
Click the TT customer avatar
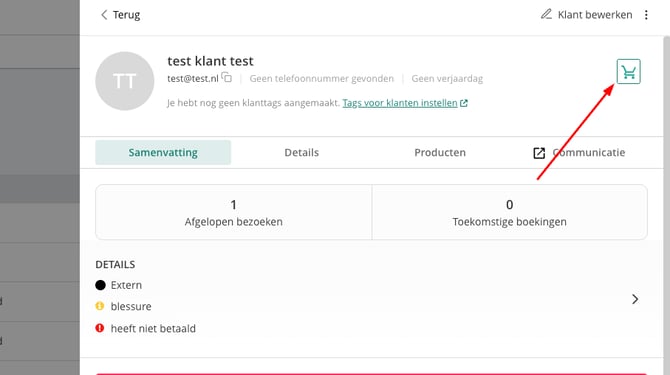(125, 81)
